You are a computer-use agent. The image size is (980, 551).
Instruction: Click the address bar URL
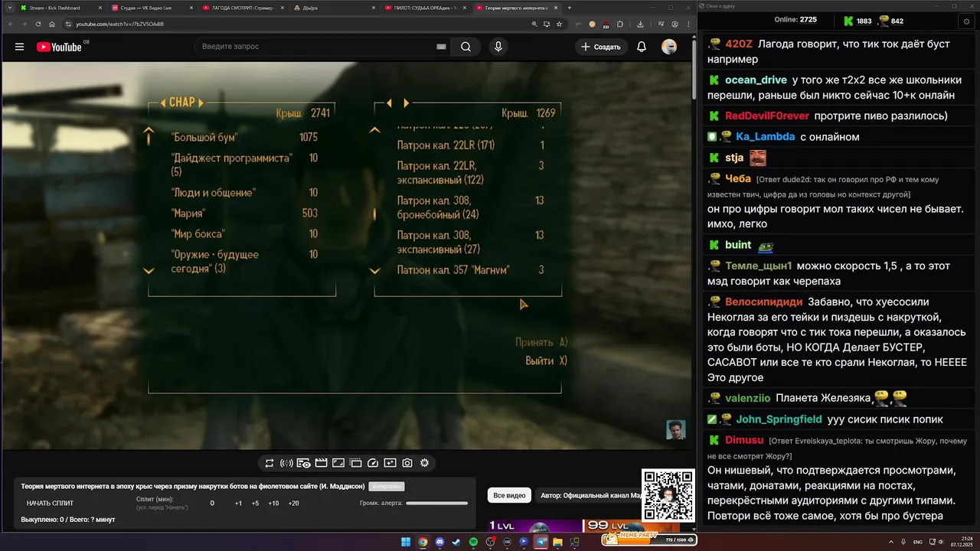120,24
